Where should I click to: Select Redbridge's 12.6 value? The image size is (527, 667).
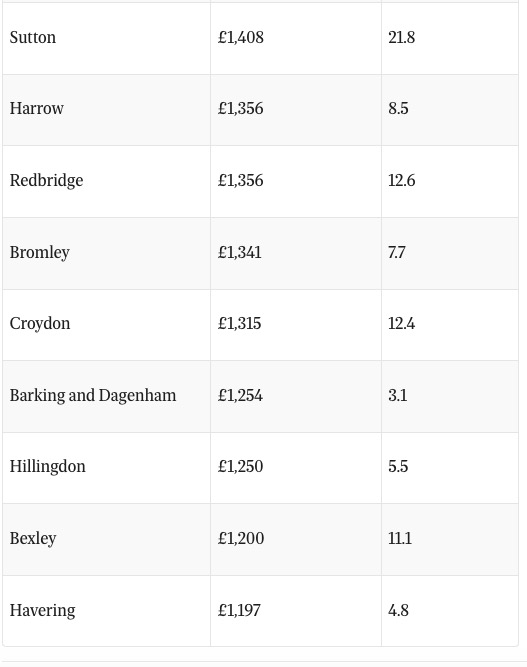402,180
